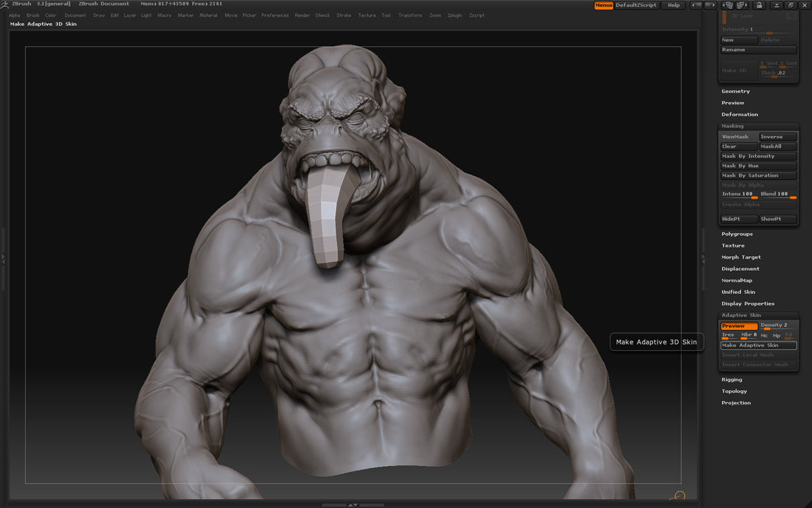812x508 pixels.
Task: Expand the Polygroups section
Action: (x=737, y=234)
